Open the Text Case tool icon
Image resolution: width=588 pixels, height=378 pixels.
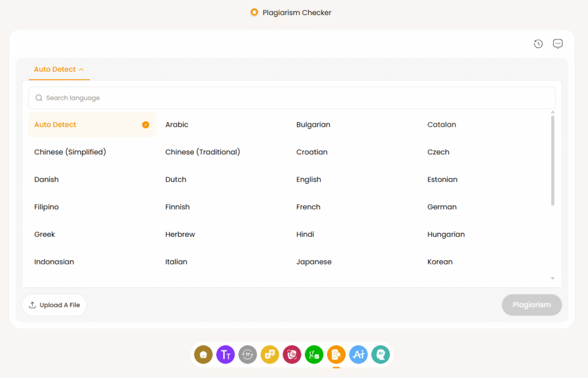point(225,354)
